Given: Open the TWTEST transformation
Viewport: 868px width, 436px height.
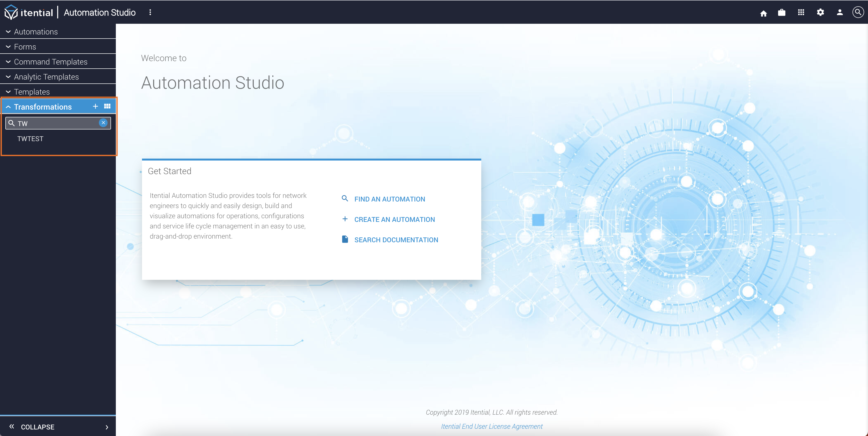Looking at the screenshot, I should (x=30, y=139).
